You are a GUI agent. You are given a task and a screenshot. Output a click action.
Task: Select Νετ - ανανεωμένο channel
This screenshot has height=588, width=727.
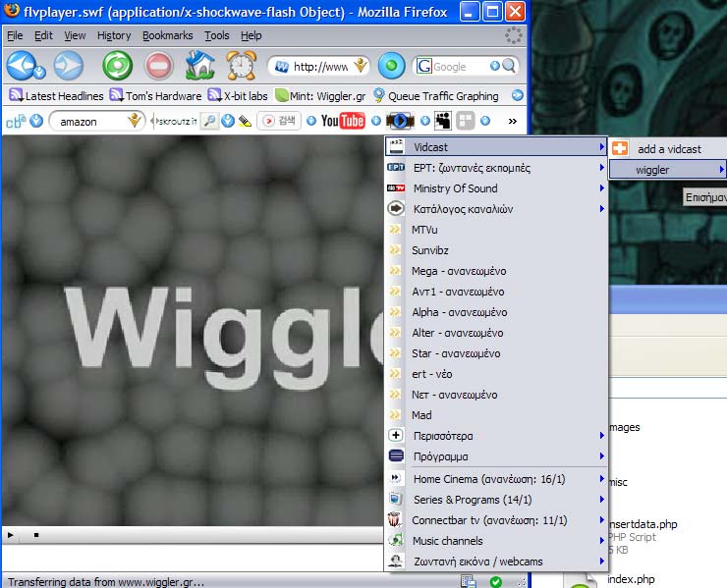(x=496, y=395)
